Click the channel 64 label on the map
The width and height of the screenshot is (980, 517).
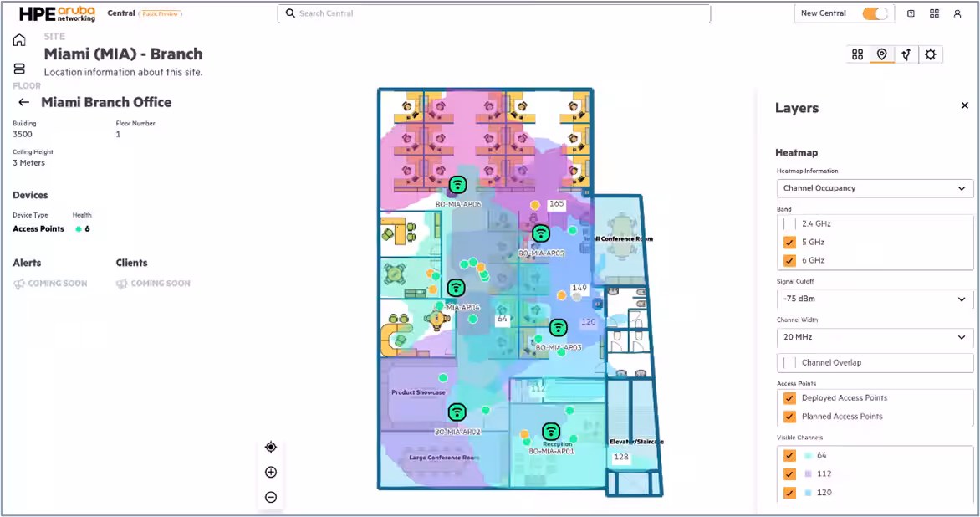(x=503, y=319)
